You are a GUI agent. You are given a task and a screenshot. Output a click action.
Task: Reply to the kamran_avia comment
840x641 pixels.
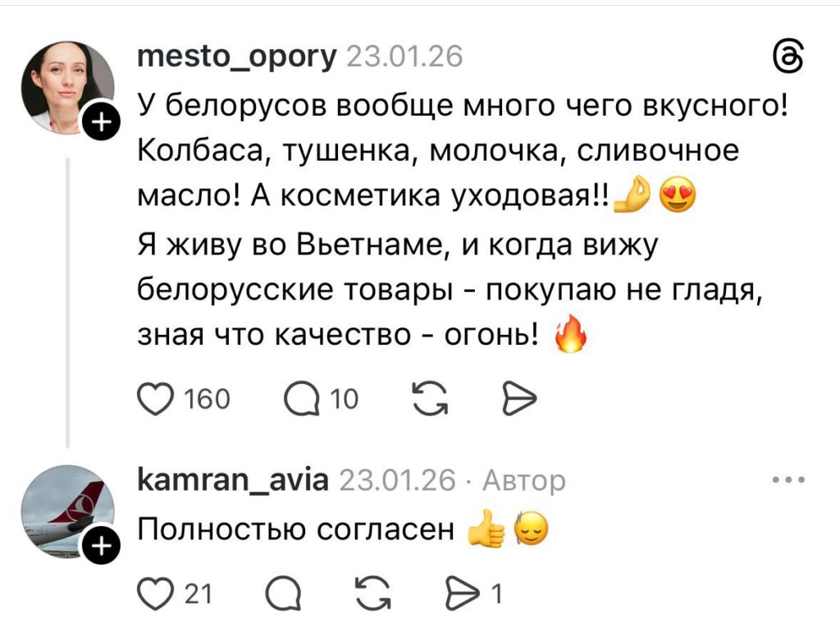tap(285, 593)
